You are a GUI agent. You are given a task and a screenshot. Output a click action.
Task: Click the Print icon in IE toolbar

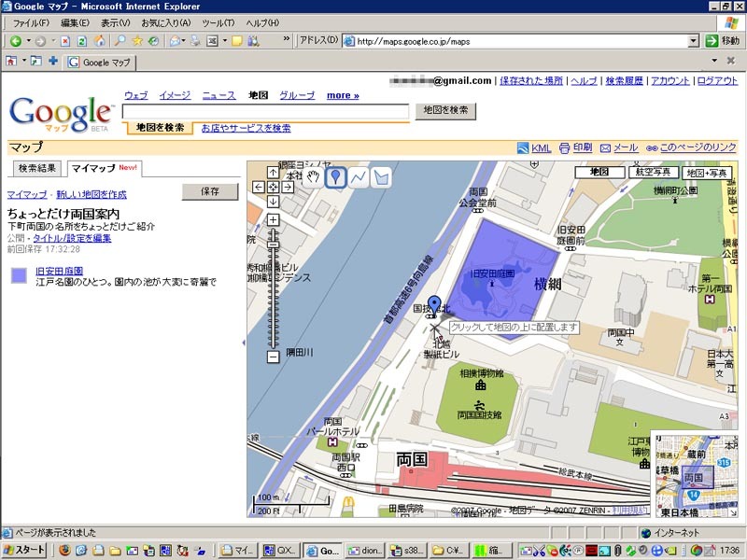click(x=195, y=41)
